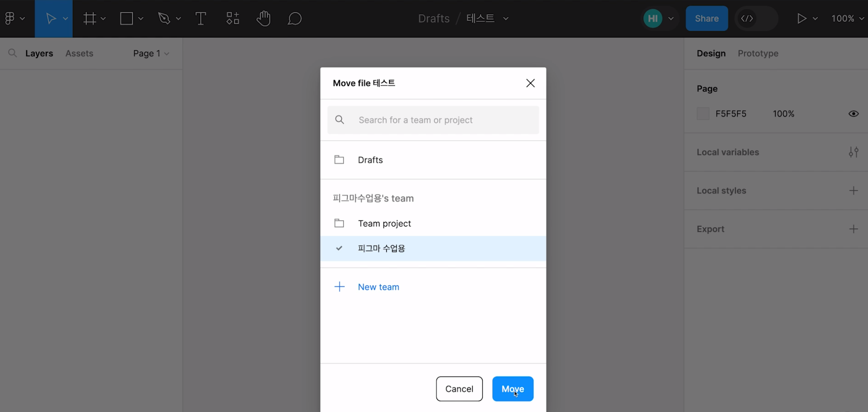This screenshot has width=868, height=412.
Task: Click the F5F5F5 hex color value
Action: (x=731, y=114)
